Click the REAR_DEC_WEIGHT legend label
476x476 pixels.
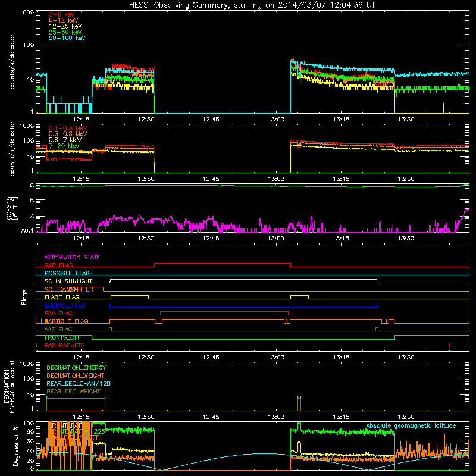73,392
